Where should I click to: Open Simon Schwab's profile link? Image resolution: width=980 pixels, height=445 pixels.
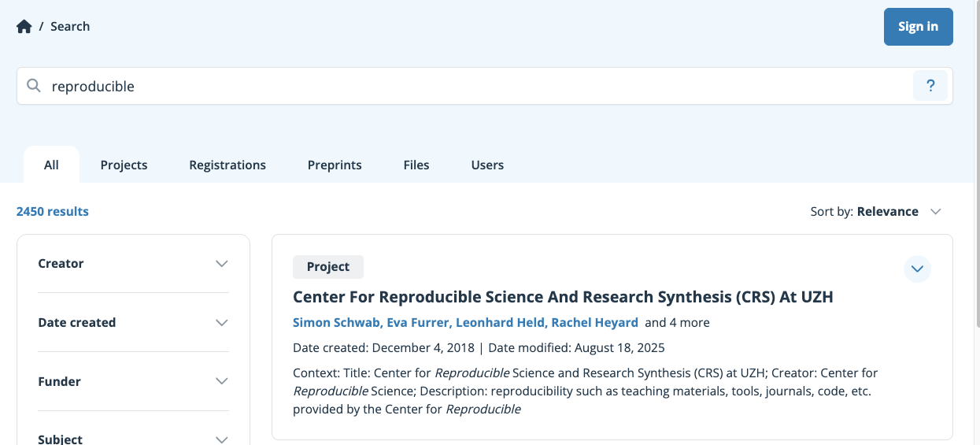336,323
